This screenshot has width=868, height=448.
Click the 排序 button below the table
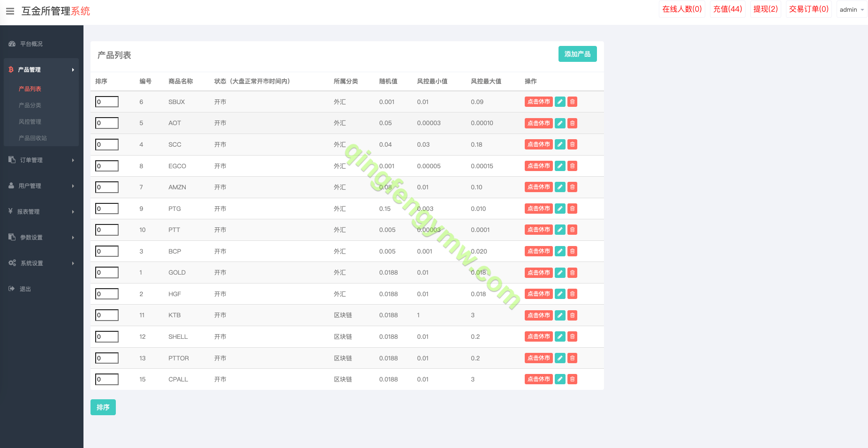pos(103,407)
